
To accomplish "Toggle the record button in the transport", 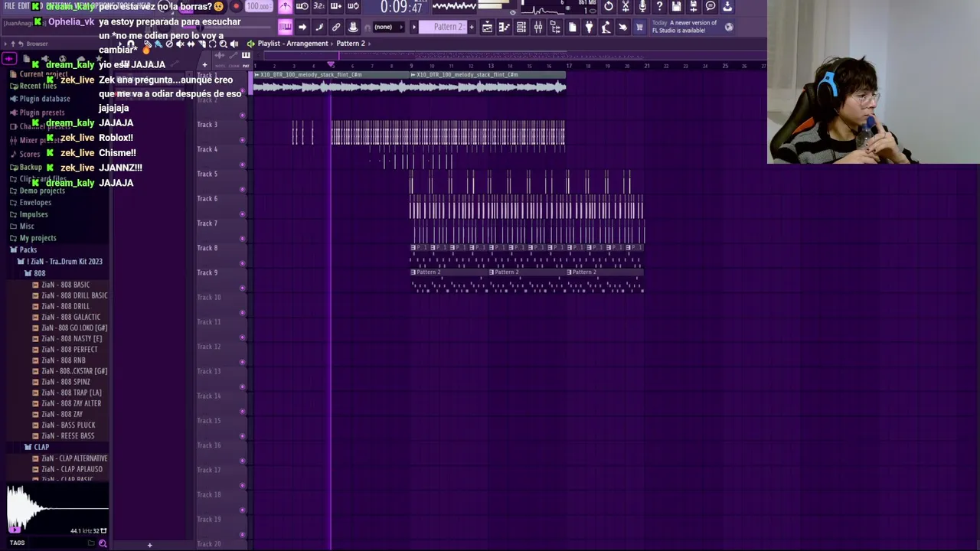I will 235,6.
